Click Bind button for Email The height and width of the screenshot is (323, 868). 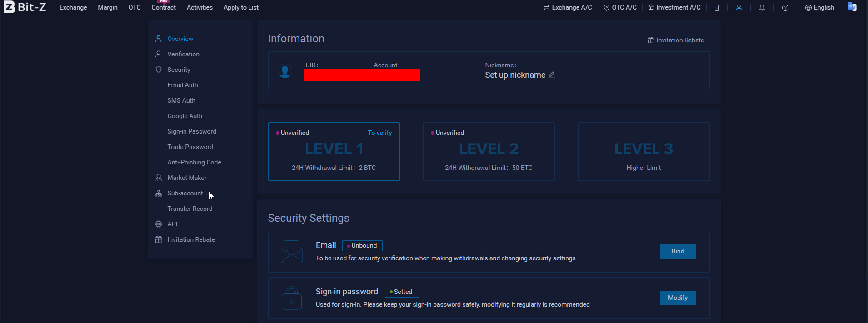click(678, 252)
